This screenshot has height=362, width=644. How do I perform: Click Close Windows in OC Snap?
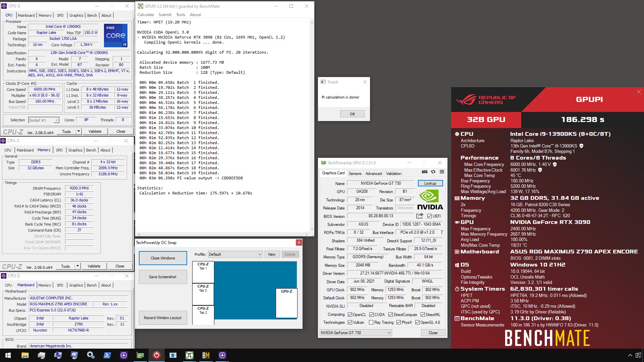(163, 258)
